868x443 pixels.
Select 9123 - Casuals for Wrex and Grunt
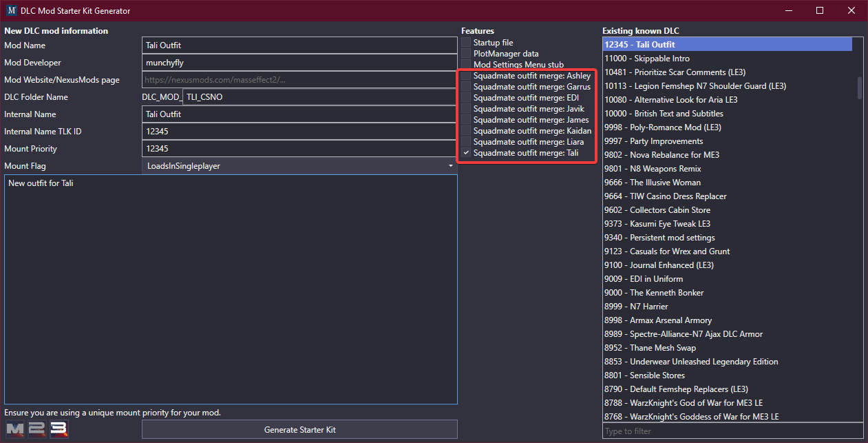pyautogui.click(x=727, y=251)
